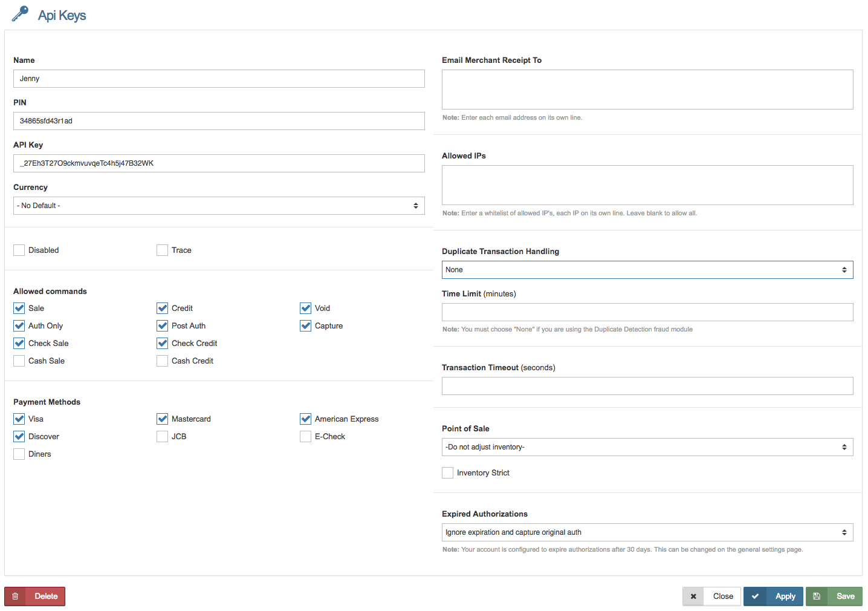Click the X icon on Close button
Viewport: 868px width, 611px height.
tap(693, 596)
